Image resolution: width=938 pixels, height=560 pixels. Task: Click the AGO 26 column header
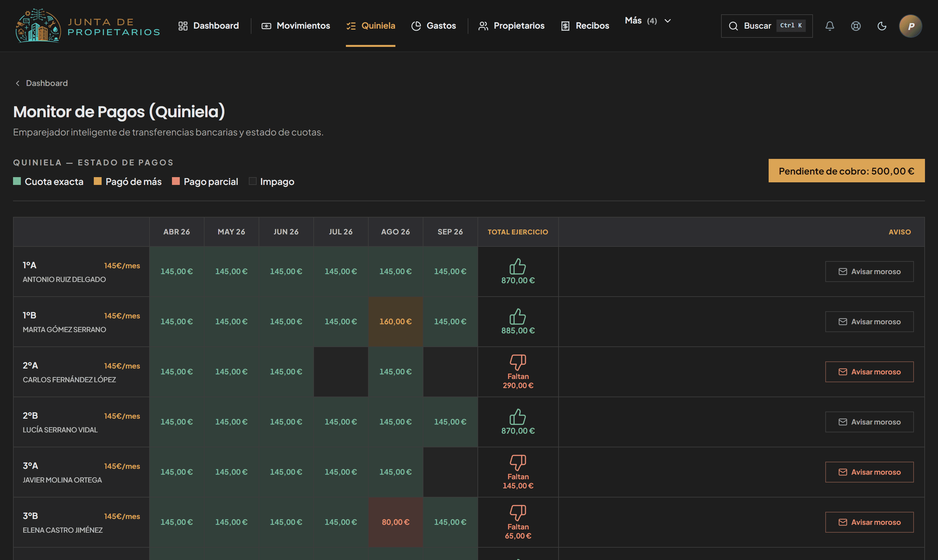(x=396, y=232)
